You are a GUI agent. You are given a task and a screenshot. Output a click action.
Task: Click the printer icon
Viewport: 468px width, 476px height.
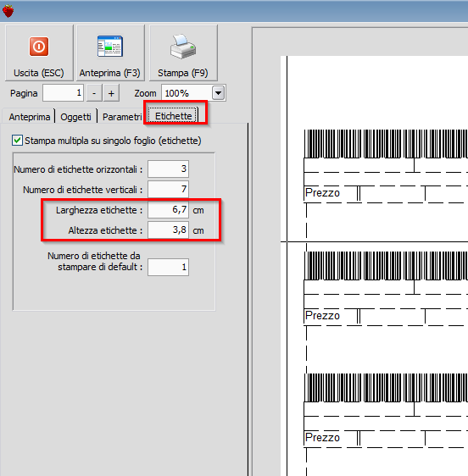click(x=183, y=47)
